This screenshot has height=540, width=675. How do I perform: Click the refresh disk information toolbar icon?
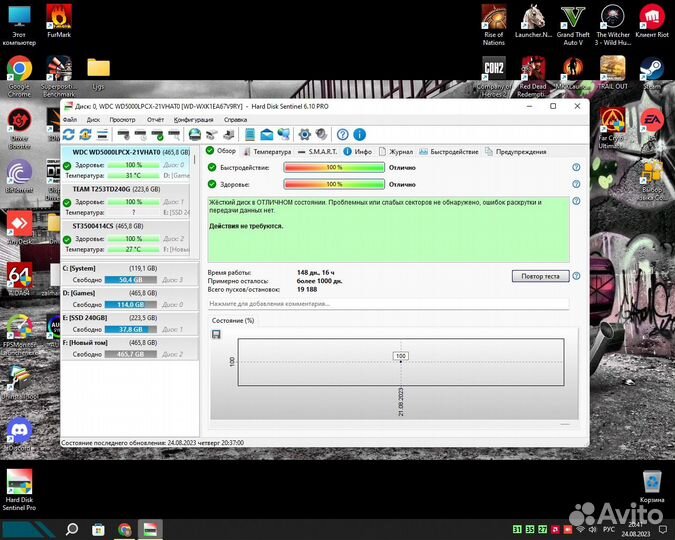[69, 135]
